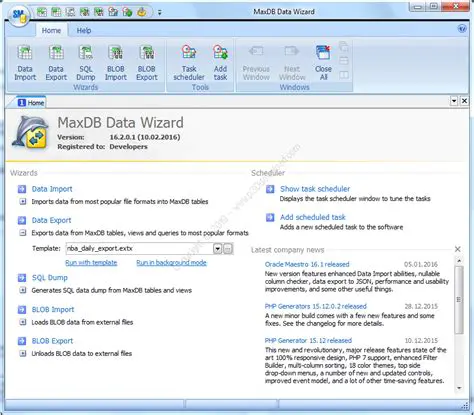
Task: Start the Data Import wizard from the ribbon
Action: click(x=25, y=63)
